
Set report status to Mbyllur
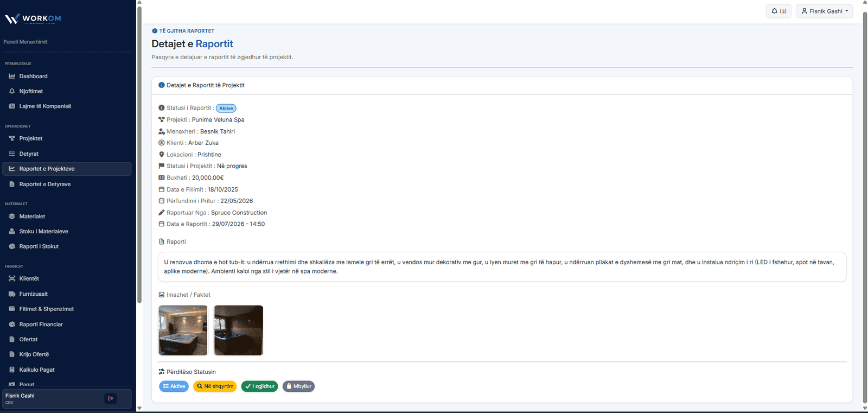tap(298, 386)
